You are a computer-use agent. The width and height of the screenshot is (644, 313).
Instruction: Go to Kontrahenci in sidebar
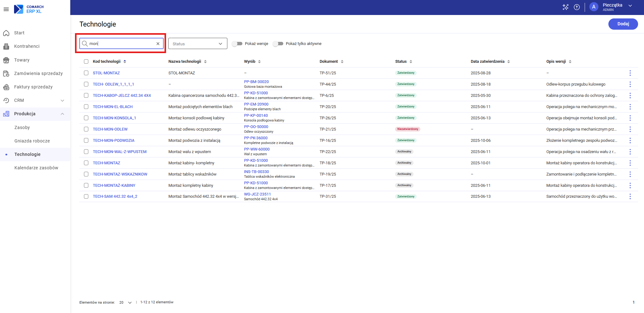pyautogui.click(x=27, y=46)
